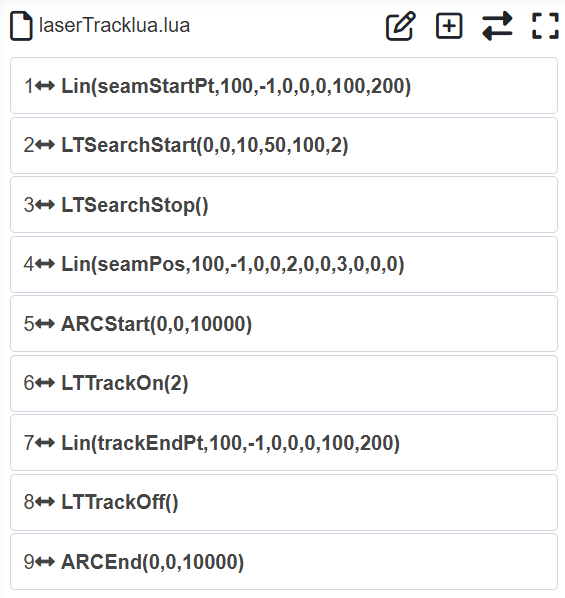Click the move arrow beside LTTrackOn(2)
Viewport: 565px width, 598px height.
(x=45, y=383)
